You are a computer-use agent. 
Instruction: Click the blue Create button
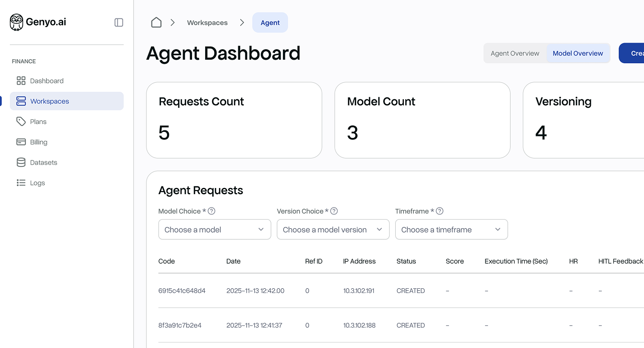pos(633,53)
